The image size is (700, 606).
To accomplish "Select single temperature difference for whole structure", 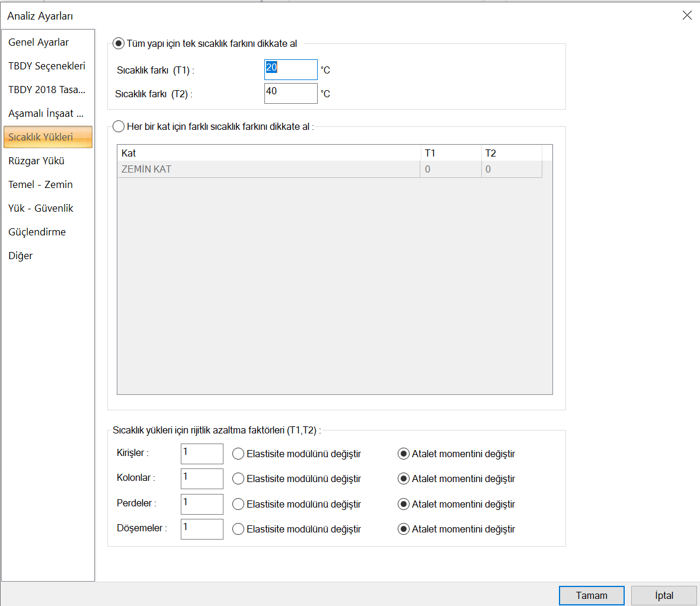I will 119,44.
